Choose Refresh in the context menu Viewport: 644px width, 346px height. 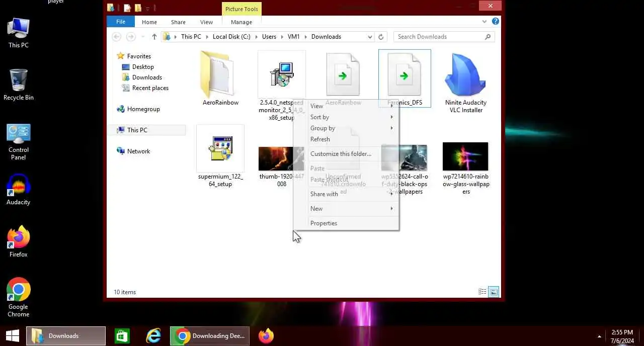point(347,139)
